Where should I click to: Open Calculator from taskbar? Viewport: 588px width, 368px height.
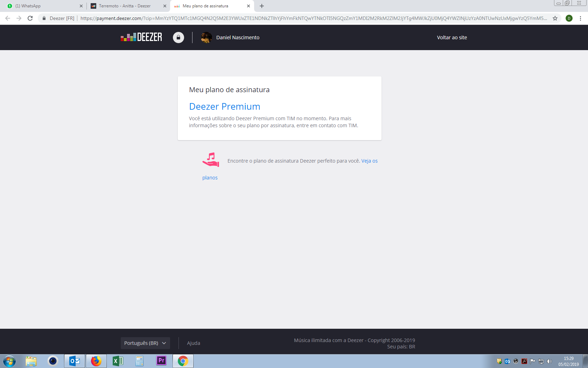(x=140, y=361)
